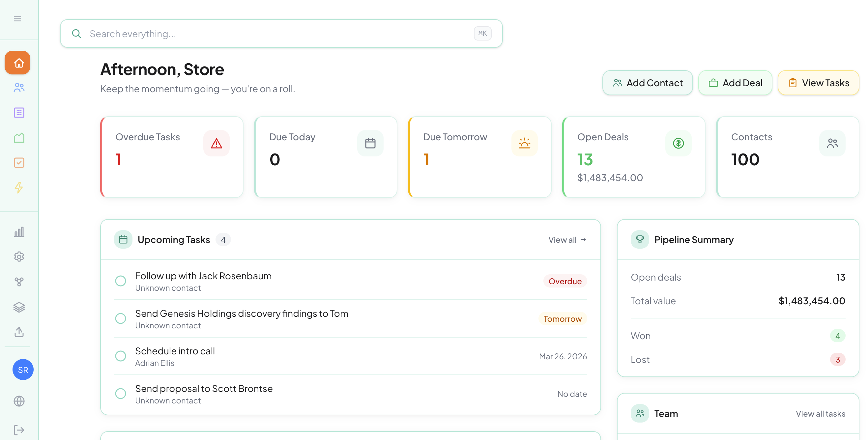Click the Settings gear icon in sidebar

[x=19, y=257]
